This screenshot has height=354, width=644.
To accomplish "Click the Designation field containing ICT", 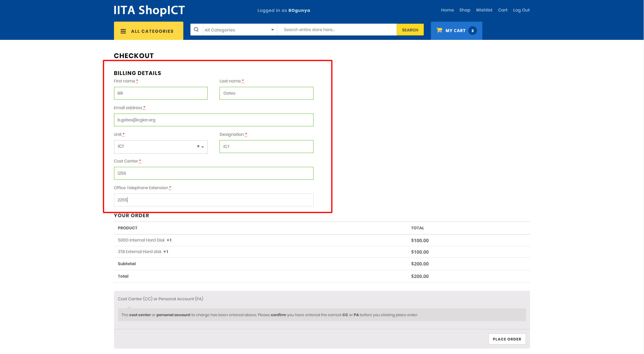I will [266, 147].
